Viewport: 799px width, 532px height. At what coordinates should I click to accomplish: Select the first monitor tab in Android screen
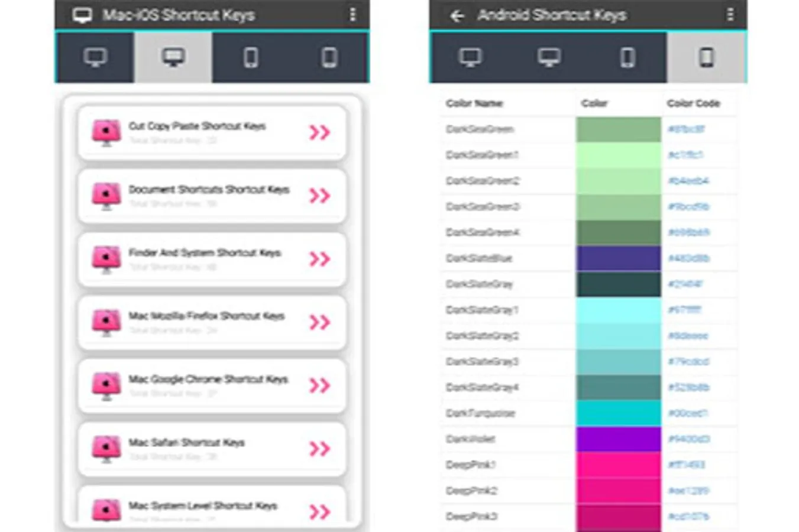pyautogui.click(x=470, y=57)
